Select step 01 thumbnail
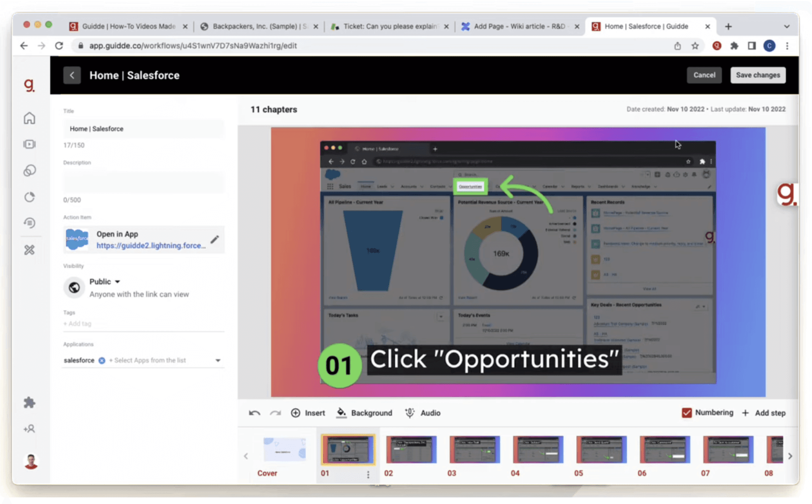This screenshot has width=812, height=504. [x=348, y=449]
